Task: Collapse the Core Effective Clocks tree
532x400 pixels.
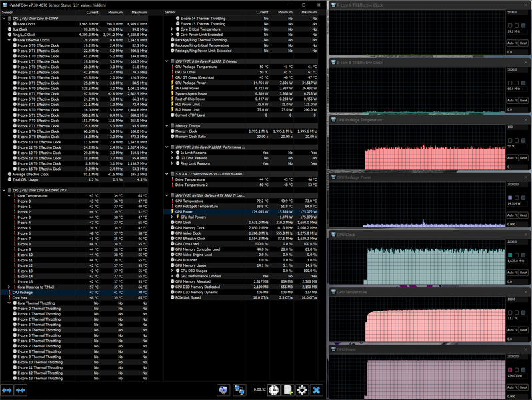Action: (9, 40)
